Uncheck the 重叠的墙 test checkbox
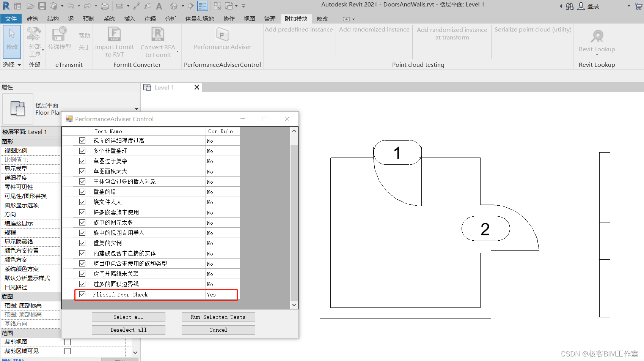The image size is (644, 361). [82, 191]
